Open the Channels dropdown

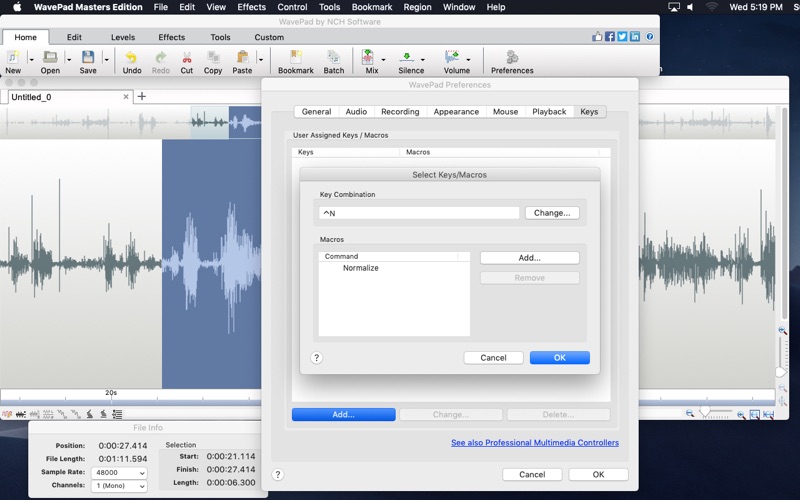tap(119, 486)
